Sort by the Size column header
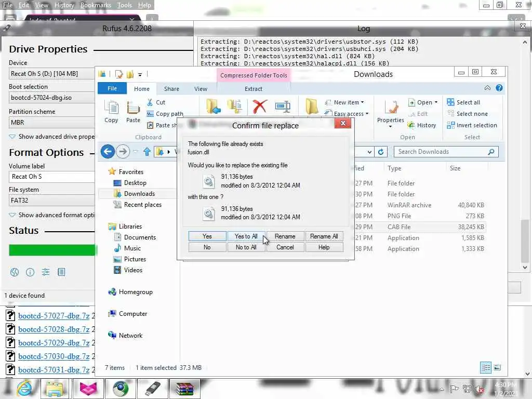Screen dimensions: 532x399 pos(455,168)
